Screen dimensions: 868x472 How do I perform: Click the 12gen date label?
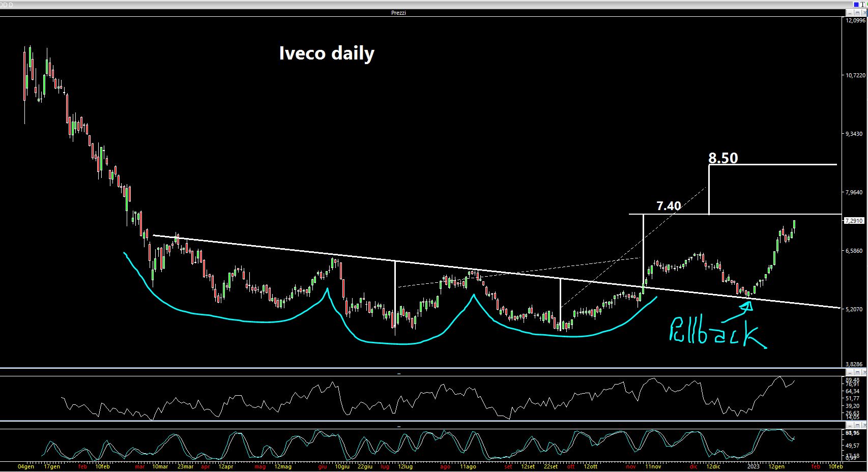776,466
